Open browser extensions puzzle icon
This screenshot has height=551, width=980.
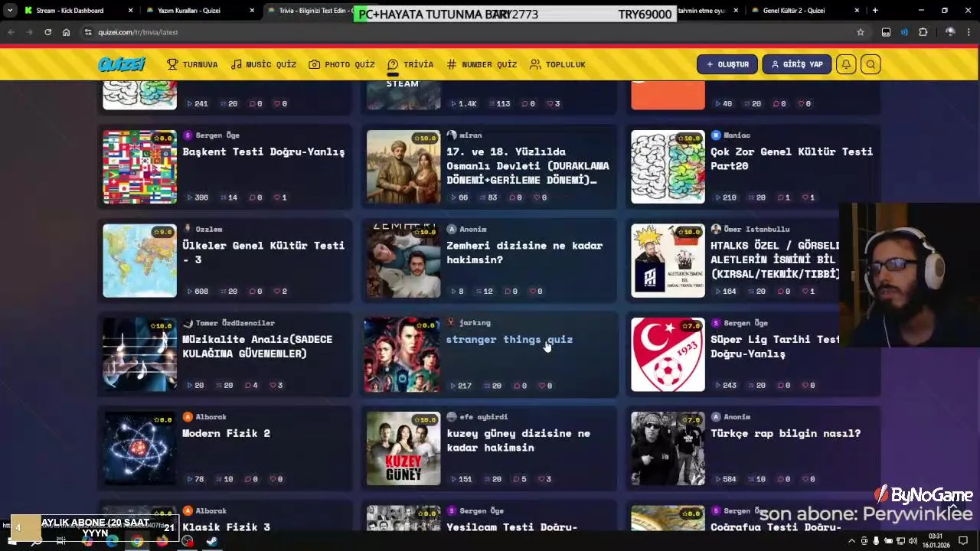(x=923, y=32)
